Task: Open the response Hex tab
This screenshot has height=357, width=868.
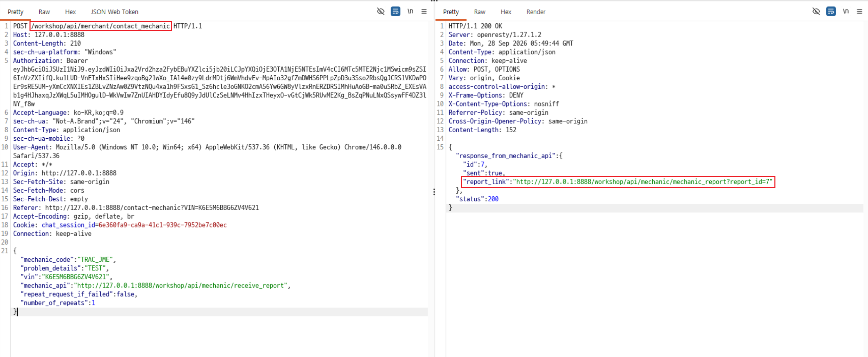Action: pos(506,12)
